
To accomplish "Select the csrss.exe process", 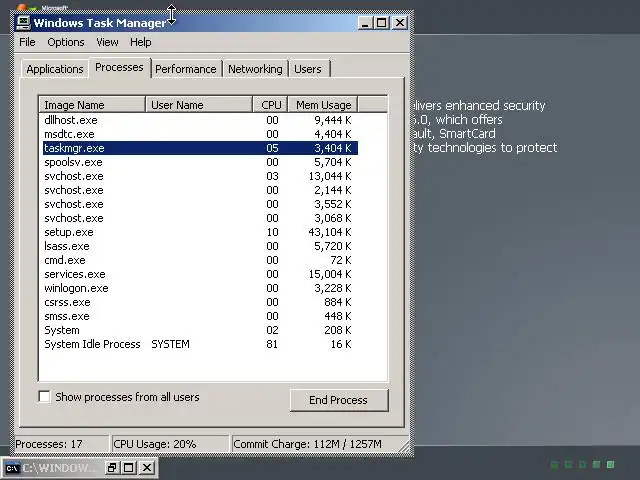I will click(x=200, y=302).
